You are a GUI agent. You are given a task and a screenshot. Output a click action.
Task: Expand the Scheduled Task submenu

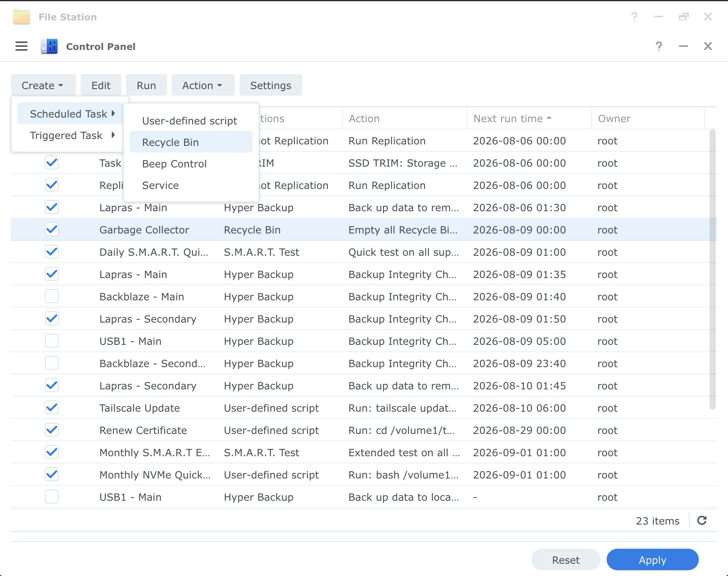click(x=70, y=114)
